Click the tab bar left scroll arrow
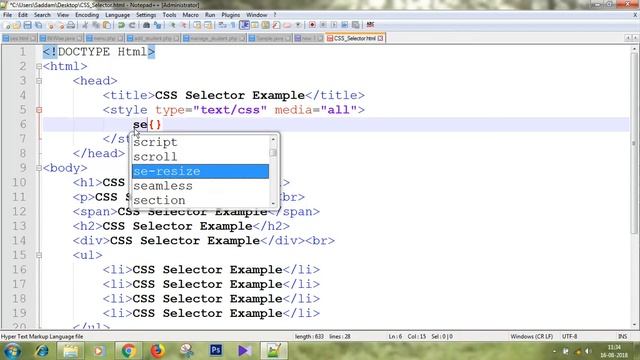 pos(628,38)
